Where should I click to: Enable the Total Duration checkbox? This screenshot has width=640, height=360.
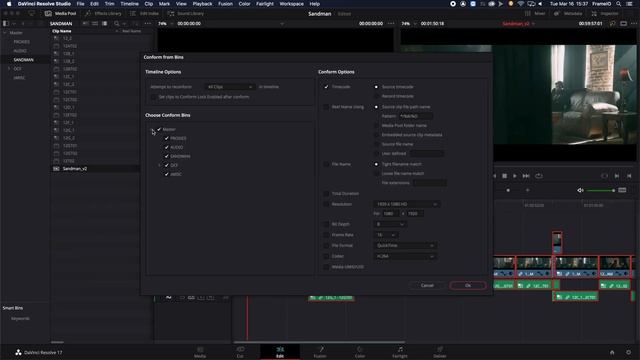coord(326,193)
